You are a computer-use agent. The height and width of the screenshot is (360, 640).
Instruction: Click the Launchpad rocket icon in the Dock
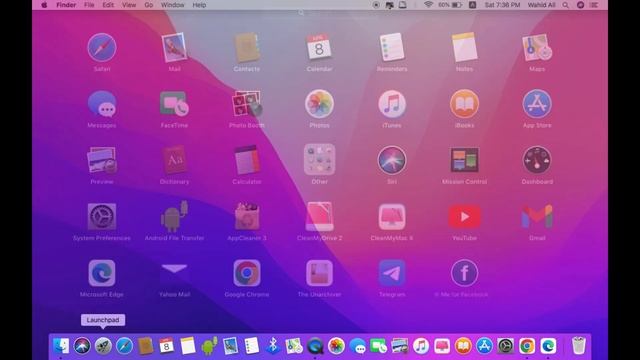coord(103,346)
